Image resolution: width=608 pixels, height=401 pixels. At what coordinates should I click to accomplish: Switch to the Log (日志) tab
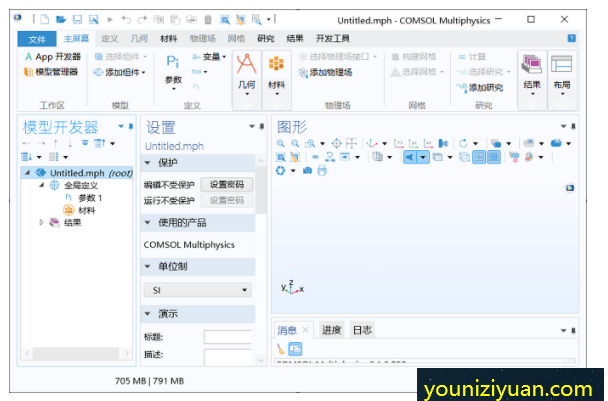point(362,330)
